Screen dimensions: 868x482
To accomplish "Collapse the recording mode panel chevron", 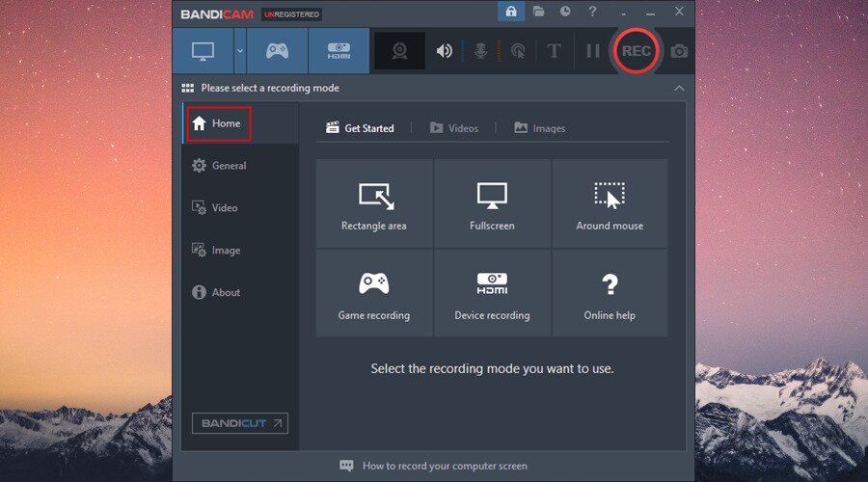I will tap(679, 88).
